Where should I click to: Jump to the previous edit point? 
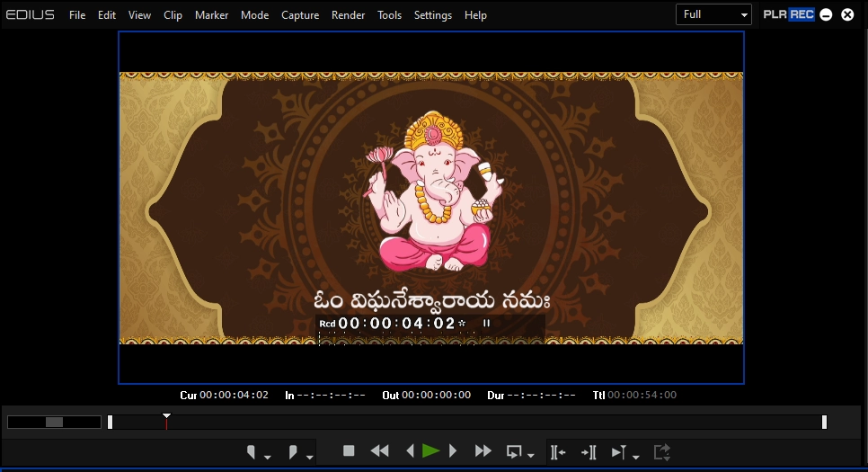pos(557,452)
